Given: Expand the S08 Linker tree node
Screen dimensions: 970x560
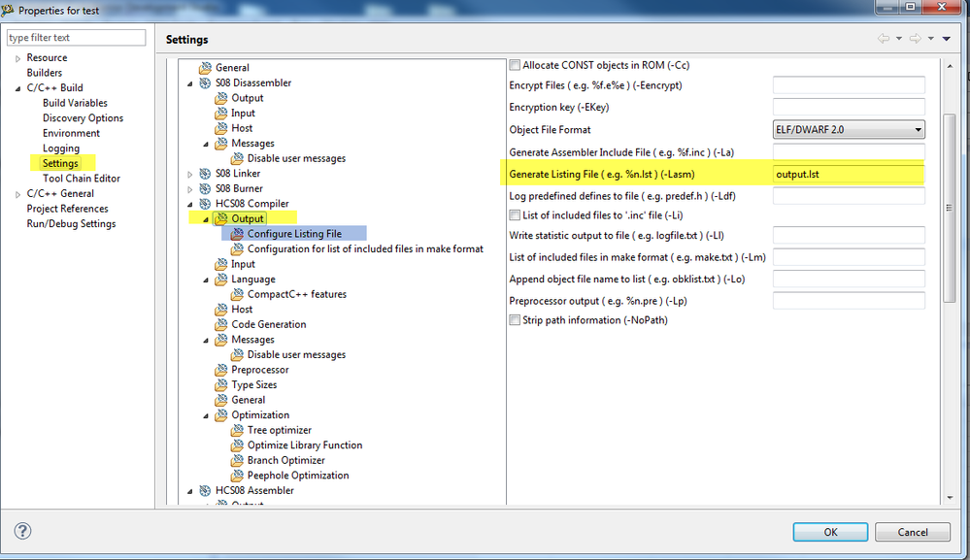Looking at the screenshot, I should pos(190,175).
